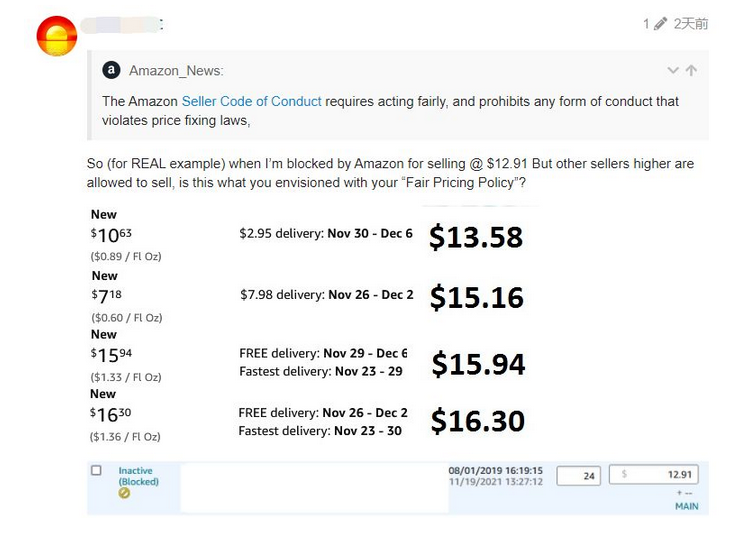This screenshot has height=533, width=741.
Task: Click the quantity field showing 24
Action: pos(578,475)
